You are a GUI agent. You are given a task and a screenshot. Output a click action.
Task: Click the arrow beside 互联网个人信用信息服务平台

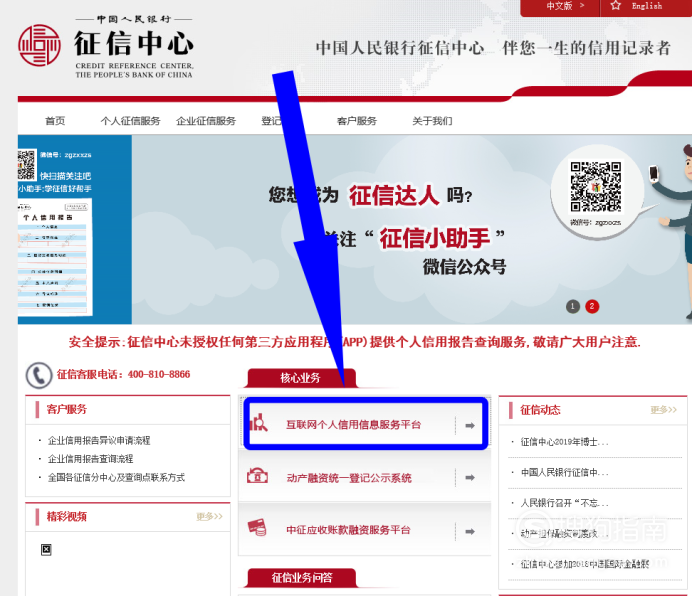(x=470, y=425)
